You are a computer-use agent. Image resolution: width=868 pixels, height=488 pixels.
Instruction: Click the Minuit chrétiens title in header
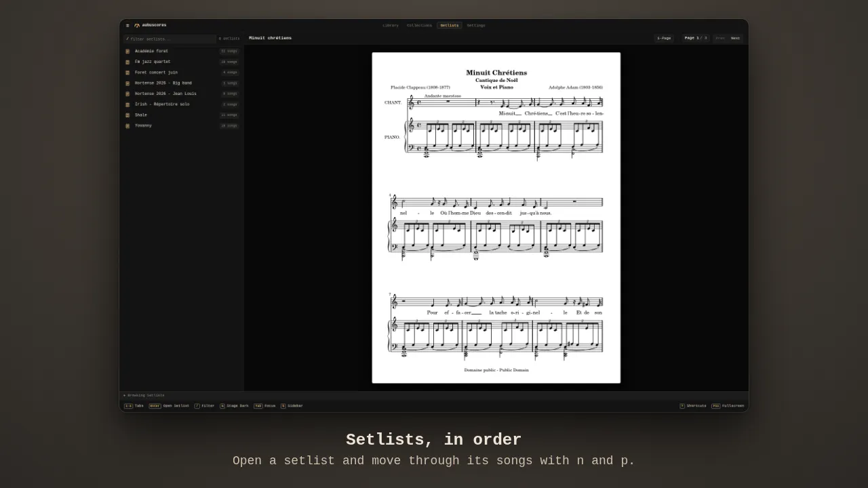[270, 38]
